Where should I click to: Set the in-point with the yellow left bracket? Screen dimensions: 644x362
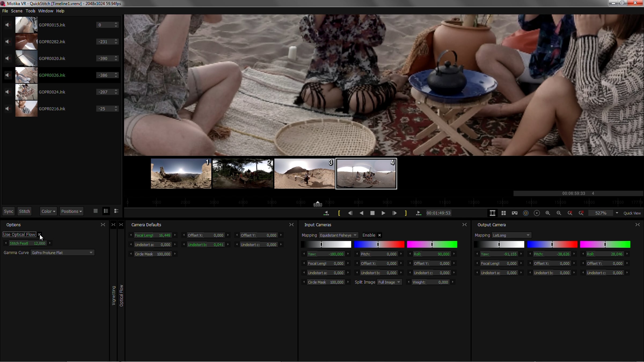tap(339, 213)
